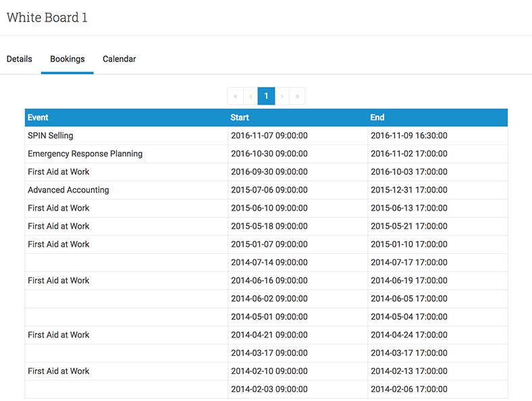
Task: Click end time 2015-12-31 17:00:00
Action: (409, 190)
